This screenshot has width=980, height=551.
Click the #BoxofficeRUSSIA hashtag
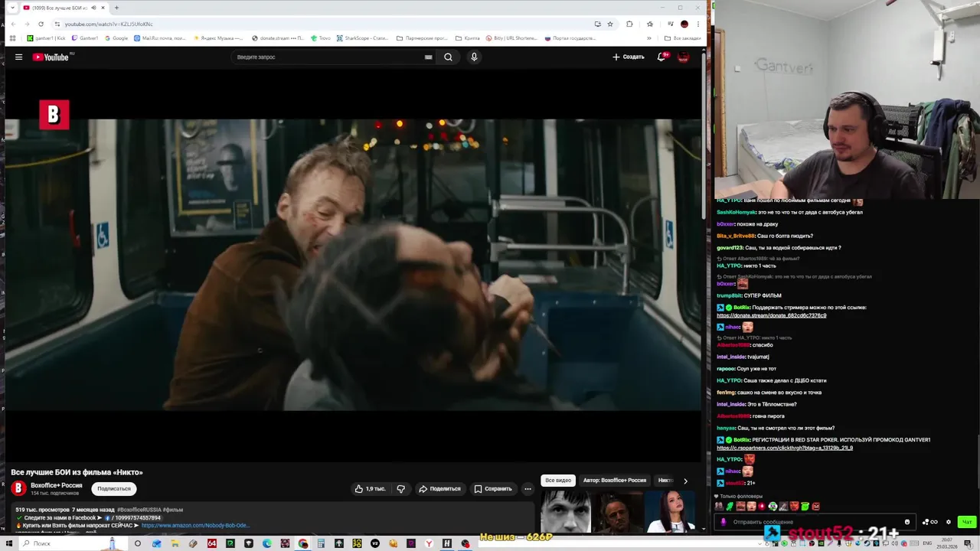139,510
